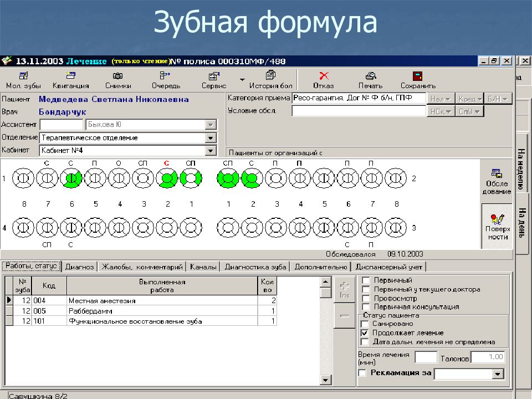Select upper left tooth 1 marked СП
532x399 pixels.
coord(228,178)
